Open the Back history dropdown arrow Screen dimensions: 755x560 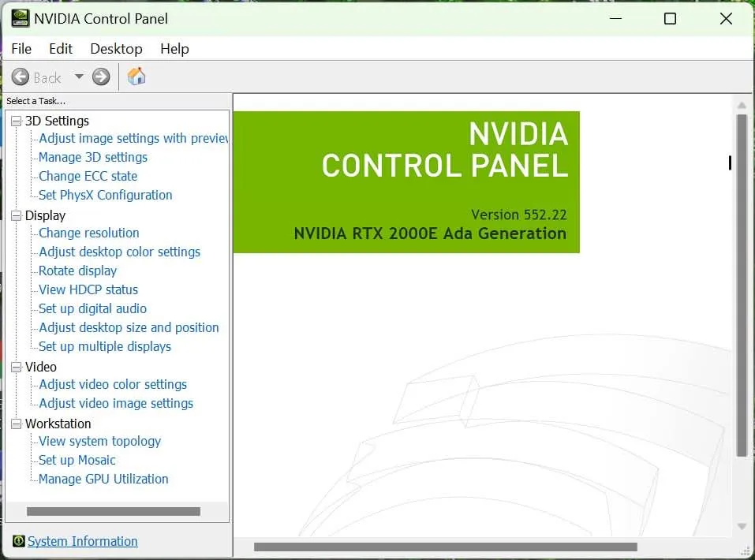click(79, 76)
